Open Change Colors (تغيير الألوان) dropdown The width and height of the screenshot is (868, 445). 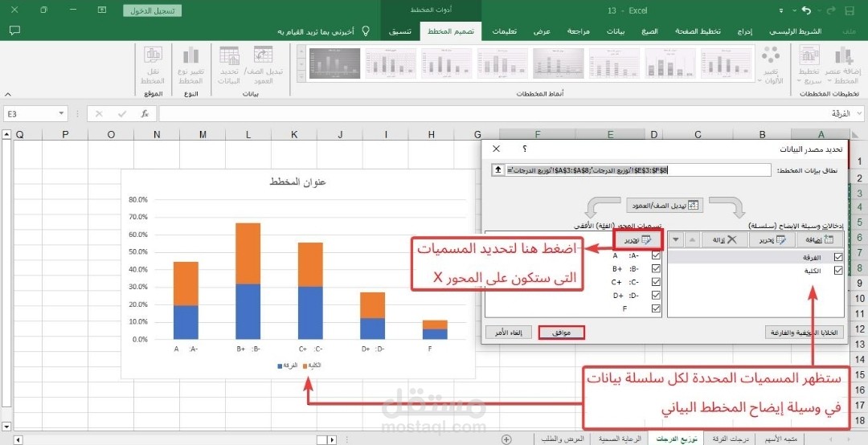click(x=771, y=65)
